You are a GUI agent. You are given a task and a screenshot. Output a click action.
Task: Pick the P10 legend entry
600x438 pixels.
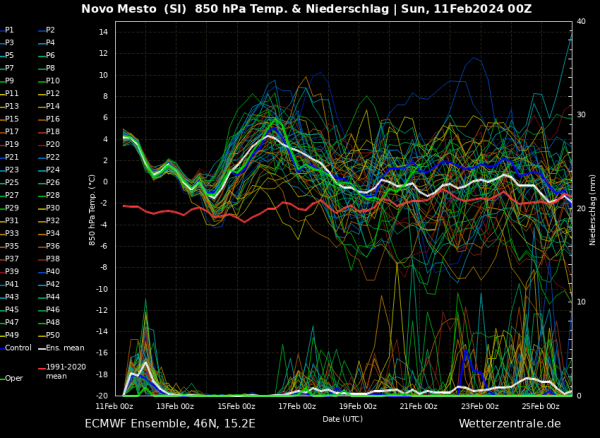coord(49,81)
